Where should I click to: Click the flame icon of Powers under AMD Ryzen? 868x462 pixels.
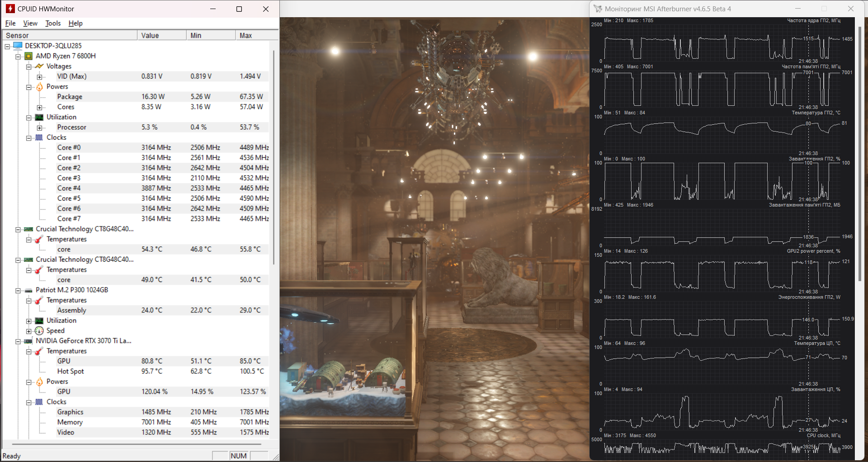39,87
